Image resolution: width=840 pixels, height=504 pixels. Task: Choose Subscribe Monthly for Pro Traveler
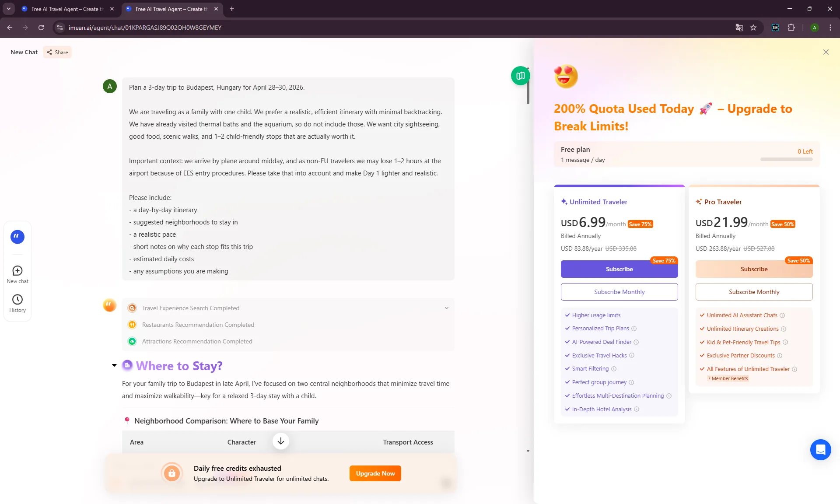point(754,292)
